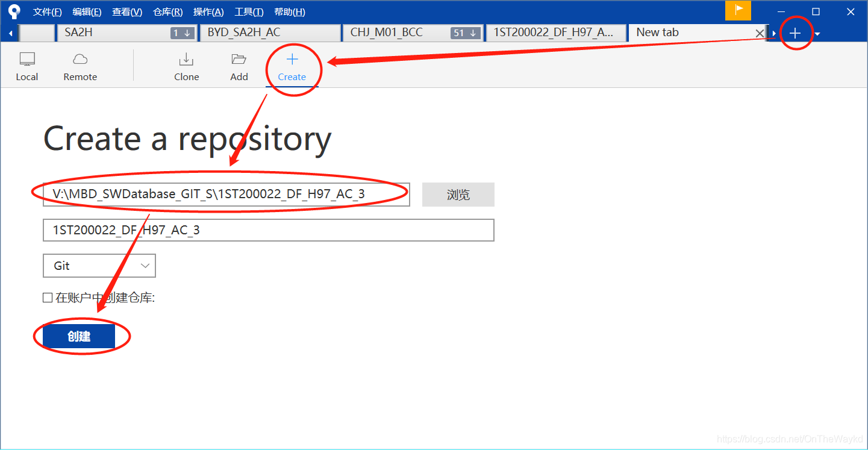Image resolution: width=868 pixels, height=450 pixels.
Task: Open the tab list dropdown arrow
Action: [817, 34]
